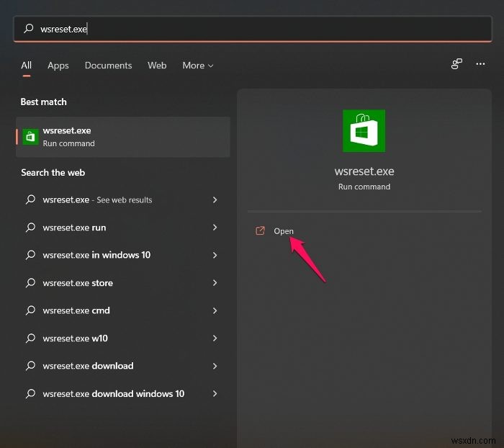Click the small green Store icon in best match
The image size is (504, 448).
click(30, 137)
